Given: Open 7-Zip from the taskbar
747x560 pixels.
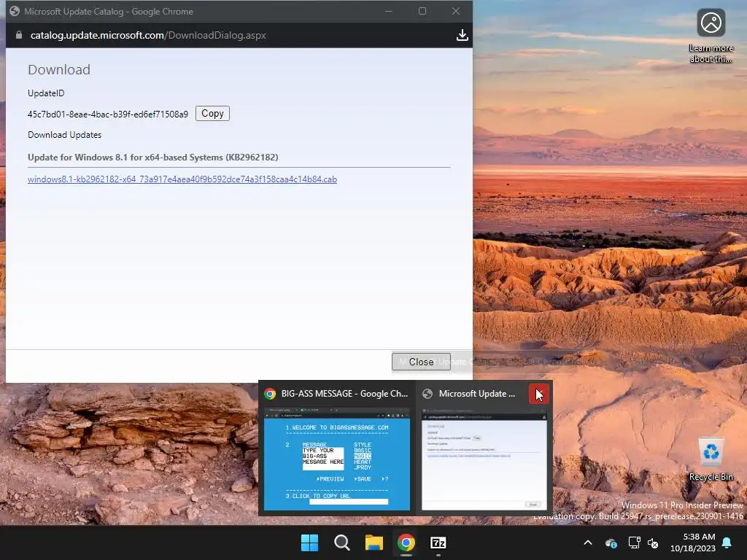Looking at the screenshot, I should [438, 542].
